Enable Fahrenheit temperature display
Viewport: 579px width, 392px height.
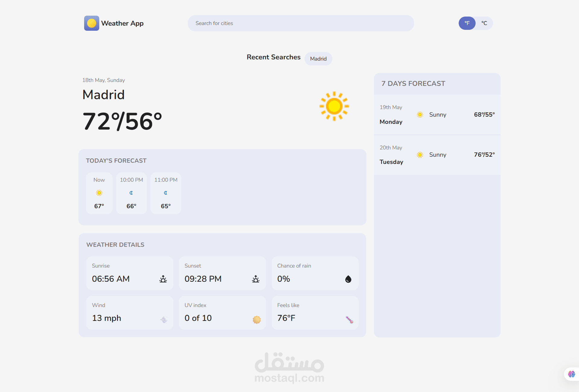click(x=467, y=23)
